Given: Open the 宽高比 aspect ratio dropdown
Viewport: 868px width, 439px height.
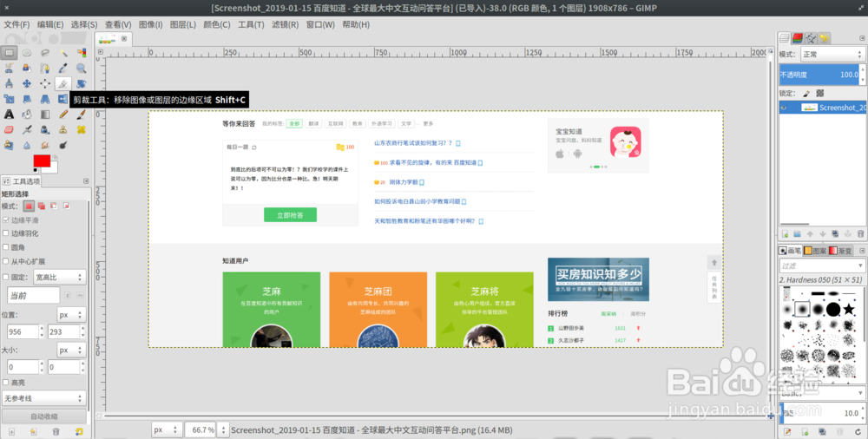Looking at the screenshot, I should [x=59, y=277].
